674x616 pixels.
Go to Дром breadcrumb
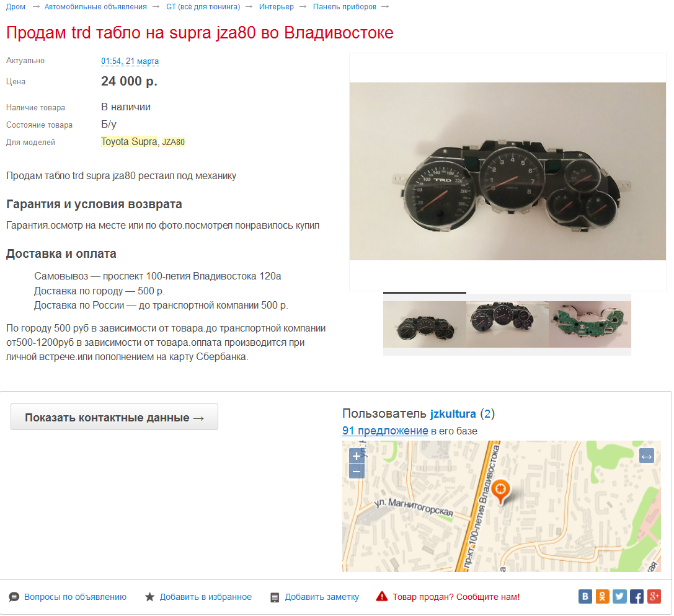(x=16, y=7)
